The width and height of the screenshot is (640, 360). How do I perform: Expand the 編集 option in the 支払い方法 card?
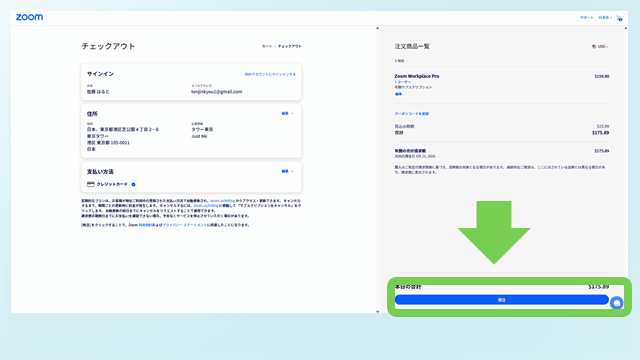click(287, 171)
